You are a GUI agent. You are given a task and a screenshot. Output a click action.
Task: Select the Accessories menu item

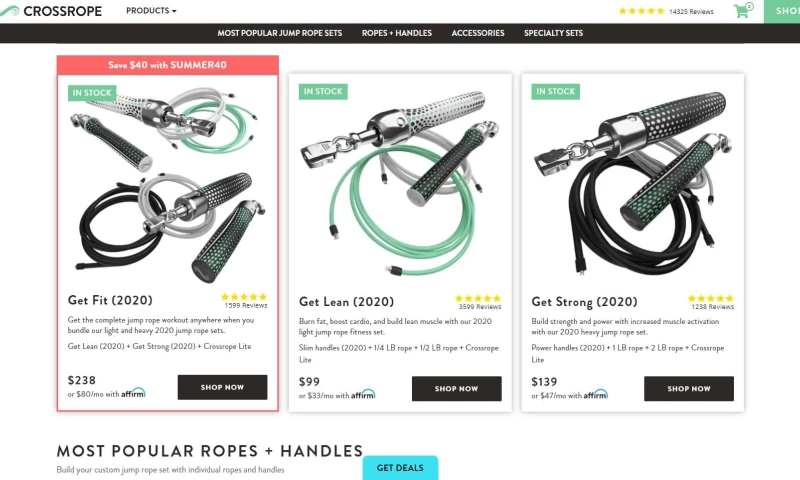tap(478, 33)
